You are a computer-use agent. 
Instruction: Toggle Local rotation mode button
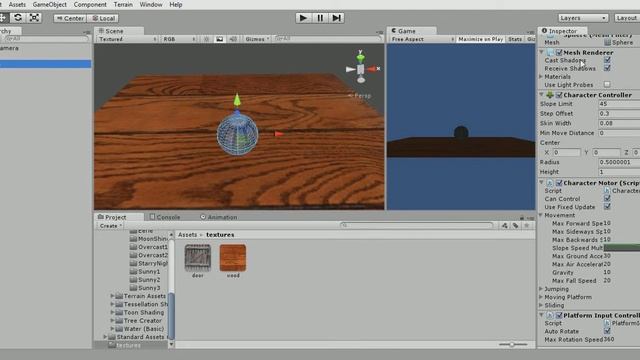(x=103, y=18)
